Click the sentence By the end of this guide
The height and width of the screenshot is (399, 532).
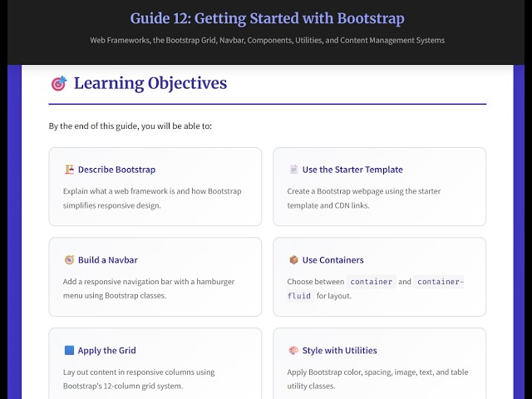(131, 126)
